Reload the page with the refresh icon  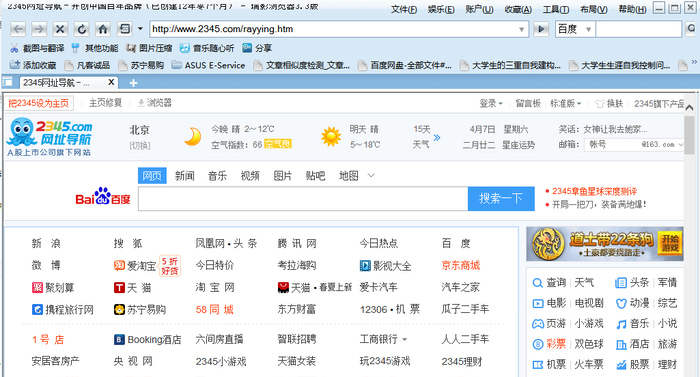click(x=82, y=29)
